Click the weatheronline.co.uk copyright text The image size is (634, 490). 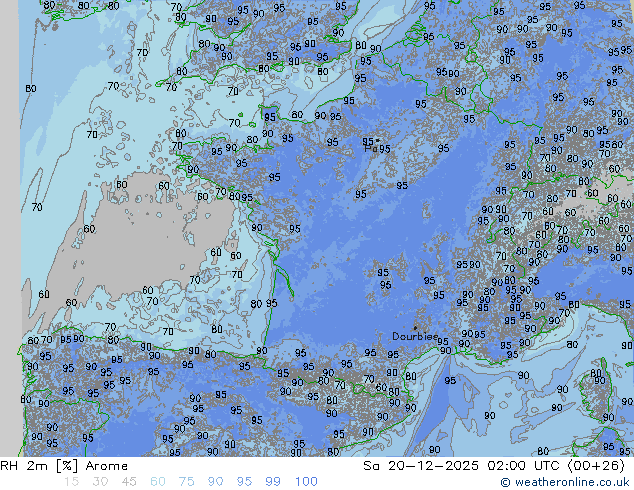pyautogui.click(x=565, y=482)
